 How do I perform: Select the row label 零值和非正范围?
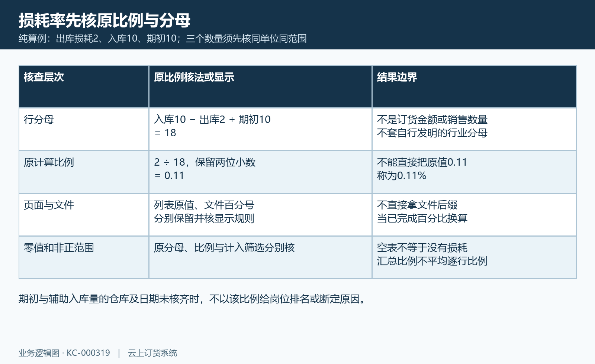[x=84, y=257]
